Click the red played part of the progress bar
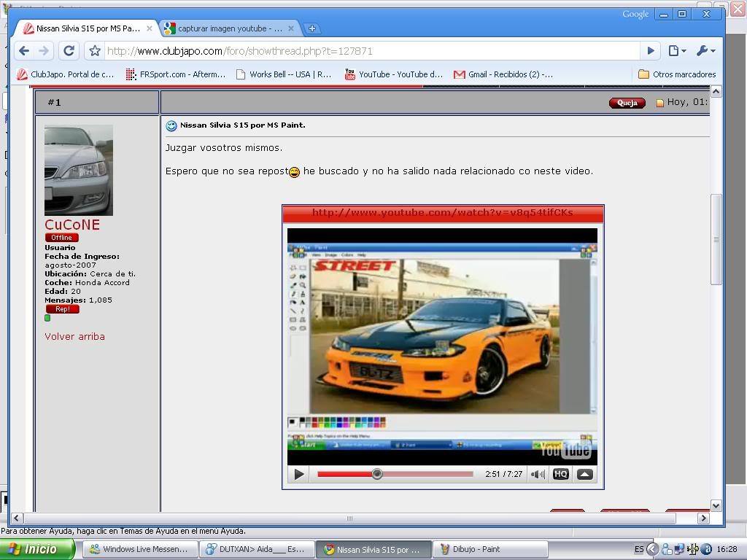The image size is (747, 560). pos(345,474)
